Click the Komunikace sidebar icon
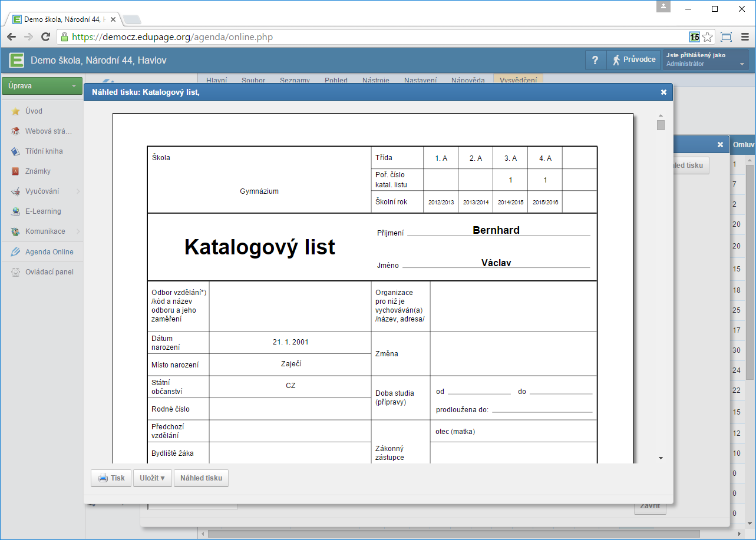The height and width of the screenshot is (540, 756). (x=16, y=231)
